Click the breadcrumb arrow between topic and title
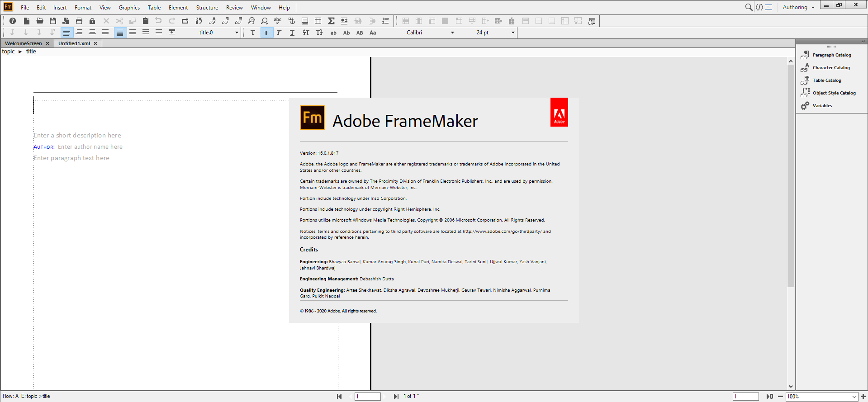The width and height of the screenshot is (868, 402). point(20,52)
